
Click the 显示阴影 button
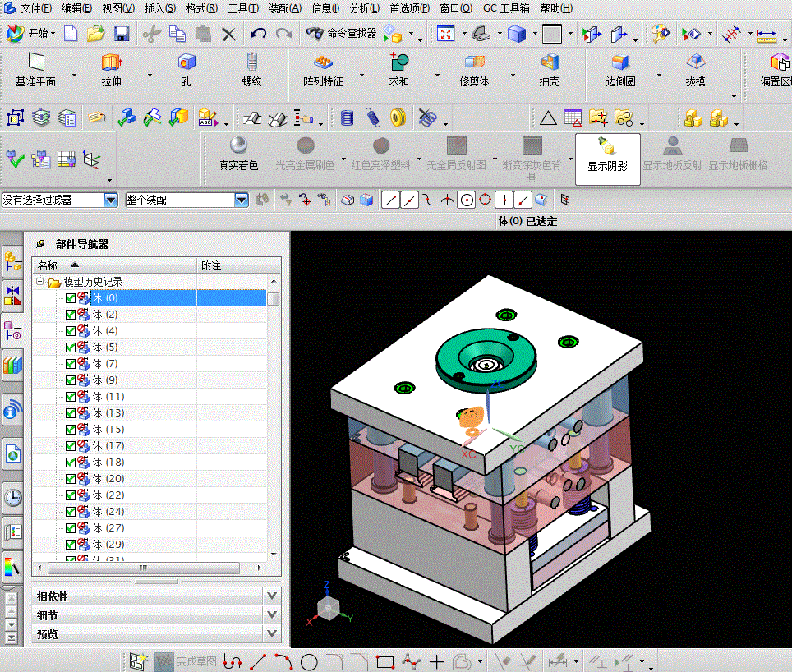(607, 154)
